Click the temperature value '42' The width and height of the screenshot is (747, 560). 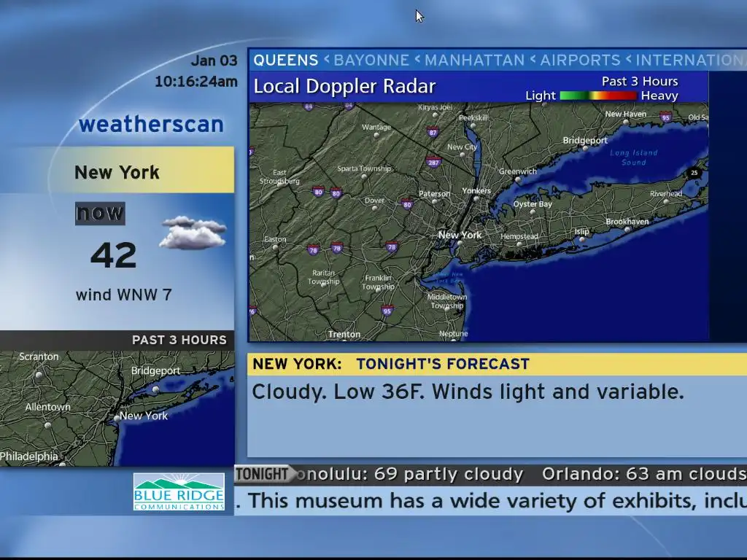click(113, 256)
